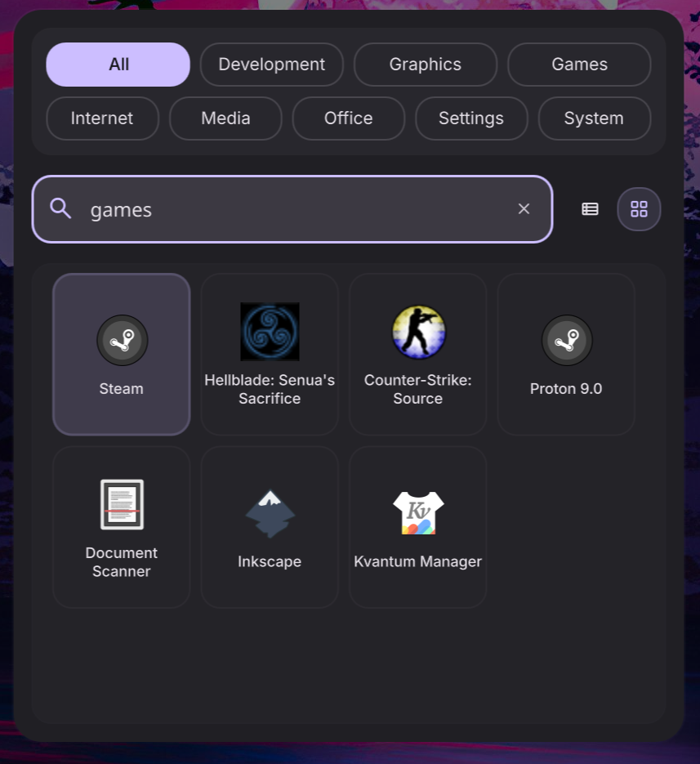Viewport: 700px width, 764px height.
Task: Filter by the Internet category
Action: click(x=102, y=118)
